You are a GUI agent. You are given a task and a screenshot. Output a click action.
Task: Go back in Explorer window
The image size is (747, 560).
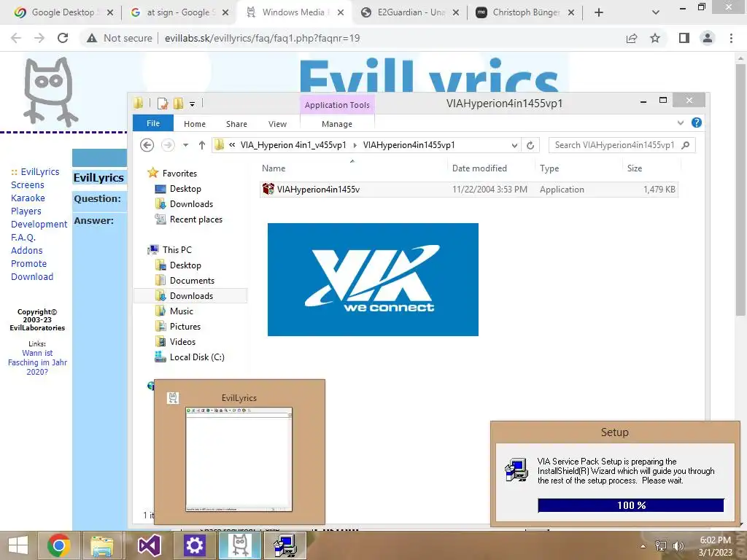click(147, 145)
